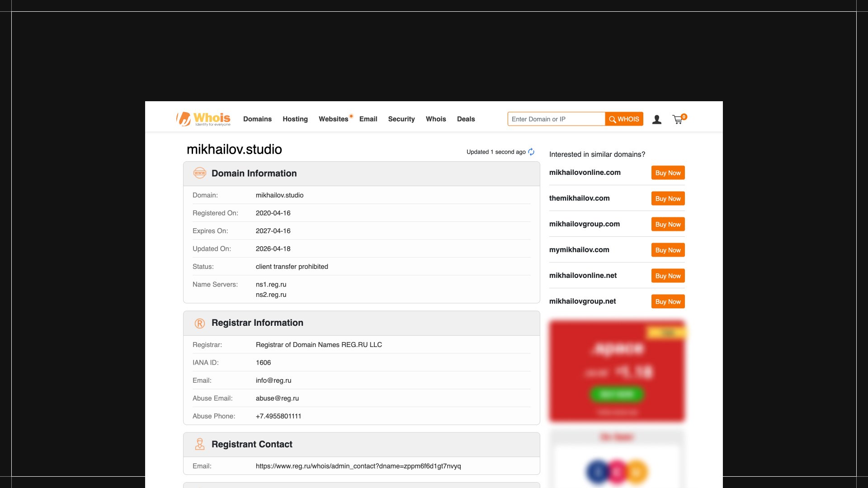Open the Hosting menu
The width and height of the screenshot is (868, 488).
(x=295, y=119)
